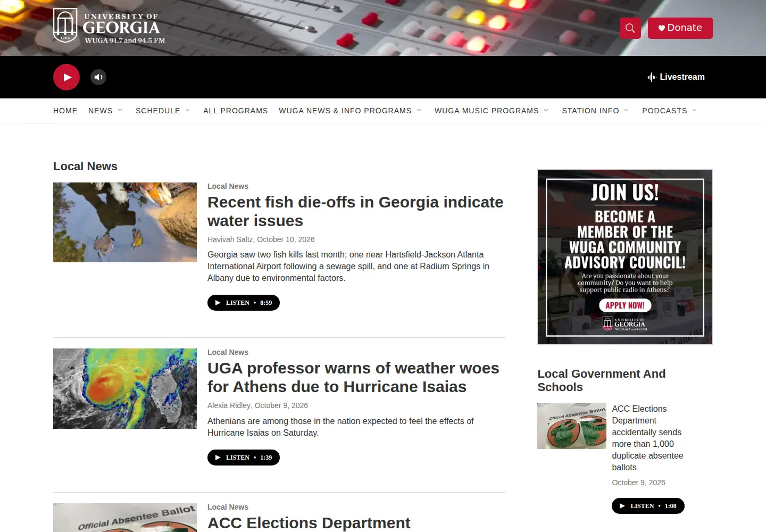Click the University of Georgia WUGA logo
766x532 pixels.
(x=109, y=26)
